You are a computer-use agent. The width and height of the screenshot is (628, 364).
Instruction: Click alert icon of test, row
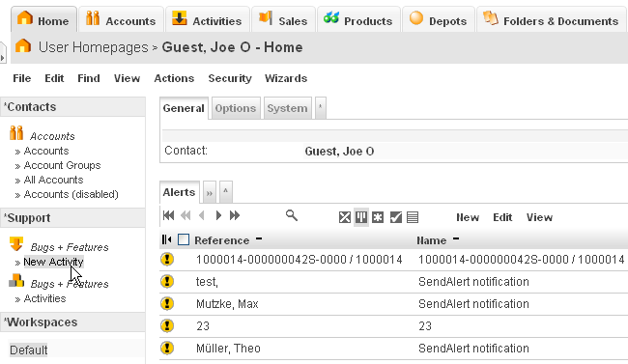pyautogui.click(x=167, y=282)
